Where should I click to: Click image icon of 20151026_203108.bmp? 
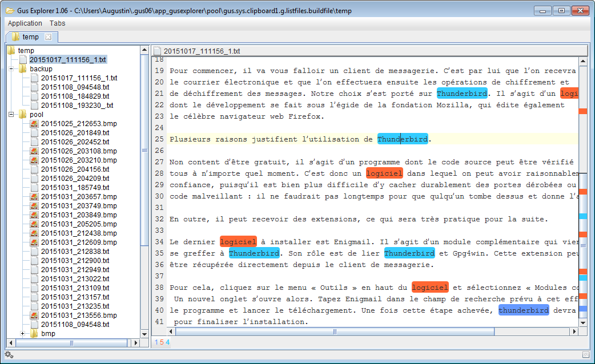click(34, 151)
